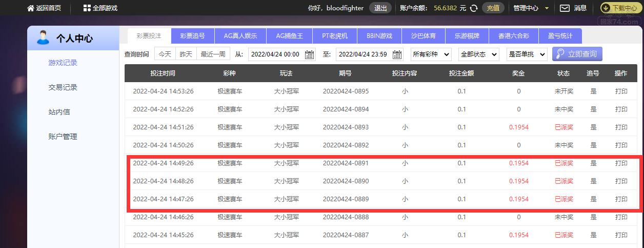Click the 立即查询 search button
This screenshot has height=248, width=644.
577,54
